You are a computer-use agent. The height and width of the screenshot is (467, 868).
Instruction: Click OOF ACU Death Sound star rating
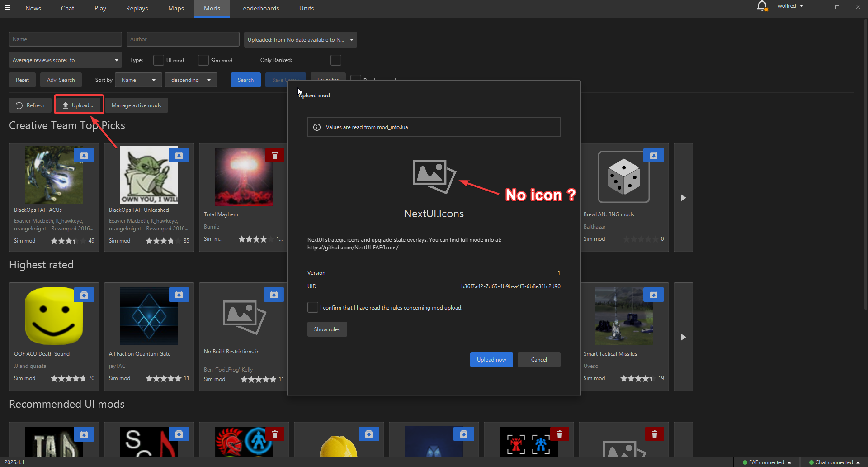click(68, 378)
